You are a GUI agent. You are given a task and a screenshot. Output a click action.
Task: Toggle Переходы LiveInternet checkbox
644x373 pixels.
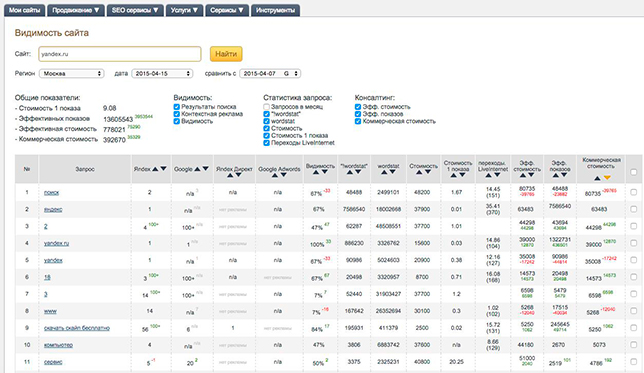(x=267, y=143)
